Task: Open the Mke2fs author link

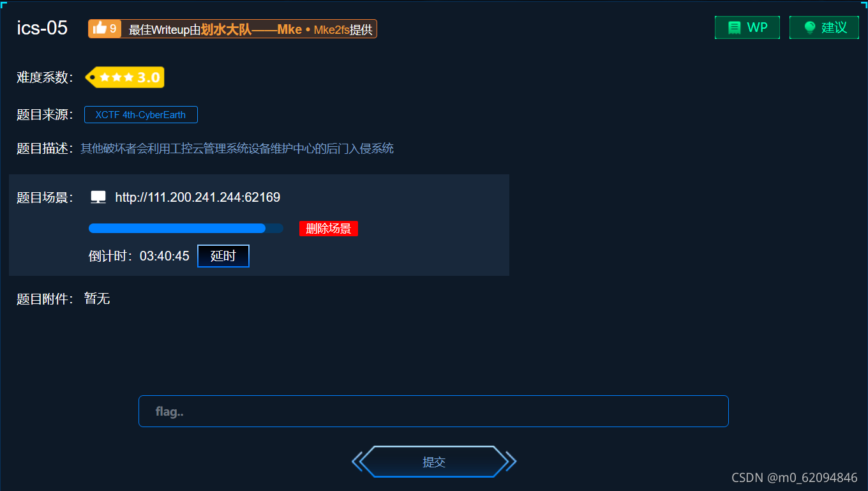Action: 331,30
